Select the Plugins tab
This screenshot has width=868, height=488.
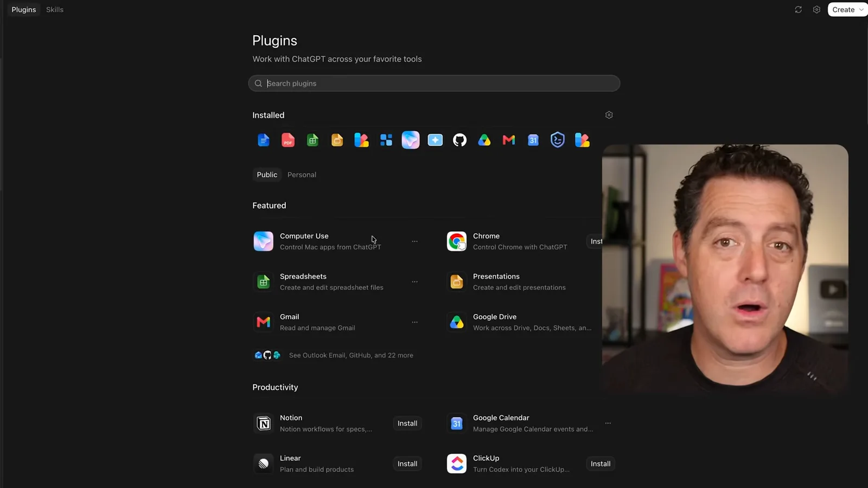[24, 10]
